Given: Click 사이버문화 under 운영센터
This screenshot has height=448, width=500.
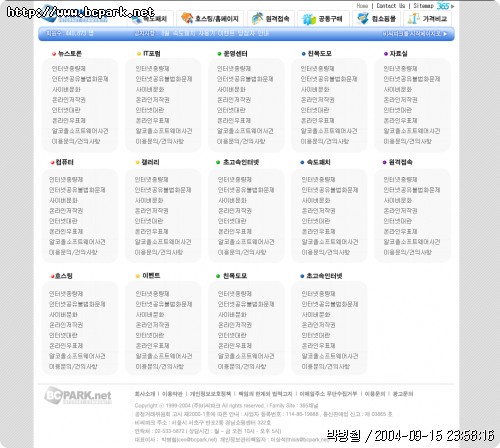Looking at the screenshot, I should 231,89.
